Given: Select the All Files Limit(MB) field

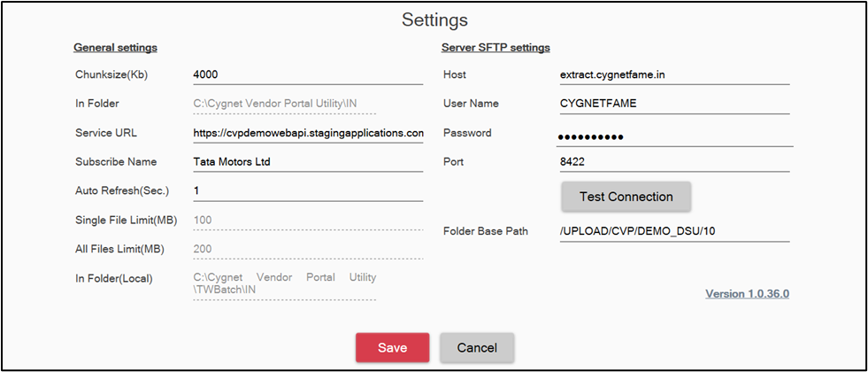Looking at the screenshot, I should [x=284, y=250].
